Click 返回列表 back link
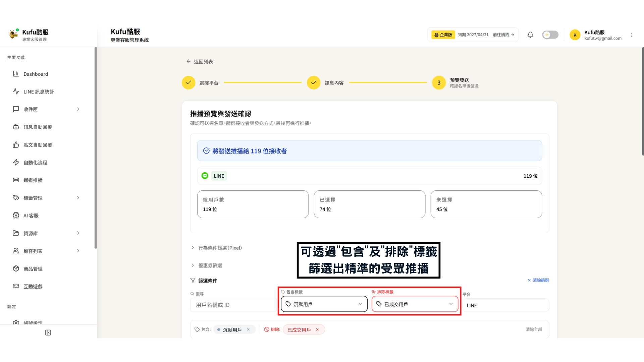 (200, 61)
